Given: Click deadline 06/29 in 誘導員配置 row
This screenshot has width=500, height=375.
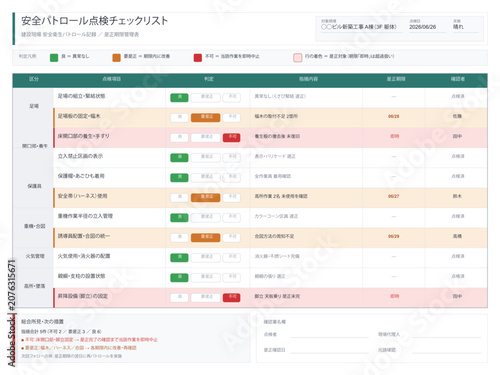Looking at the screenshot, I should coord(394,236).
